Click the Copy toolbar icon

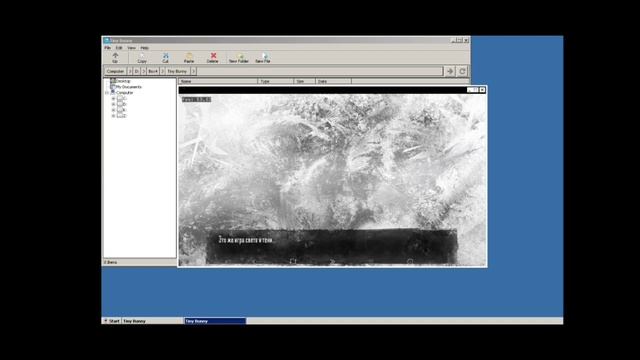coord(142,56)
